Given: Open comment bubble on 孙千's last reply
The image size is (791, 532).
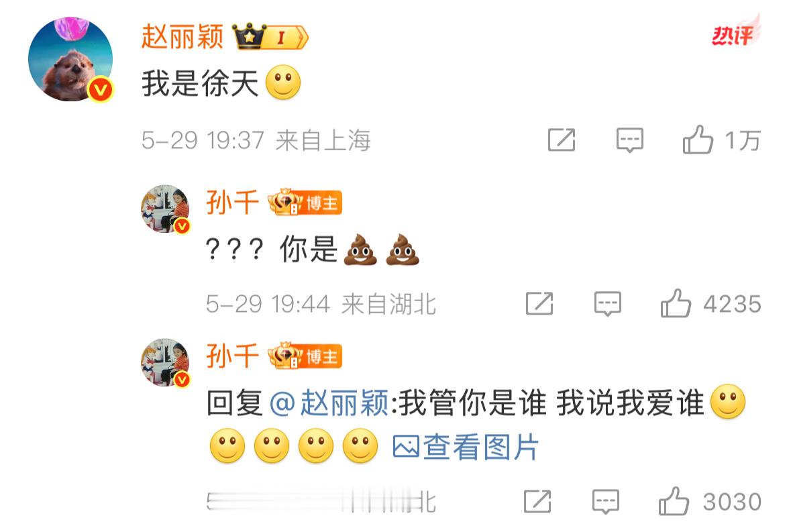Looking at the screenshot, I should click(605, 502).
